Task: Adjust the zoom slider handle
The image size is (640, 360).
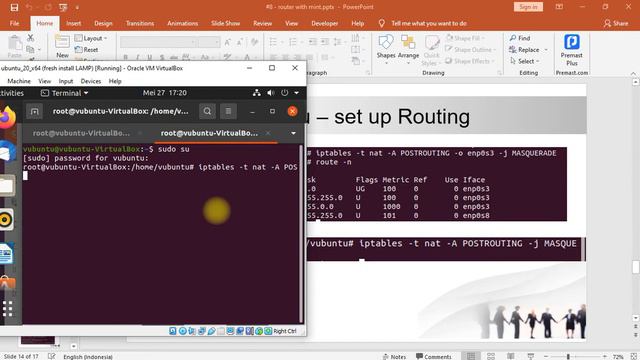Action: (568, 356)
